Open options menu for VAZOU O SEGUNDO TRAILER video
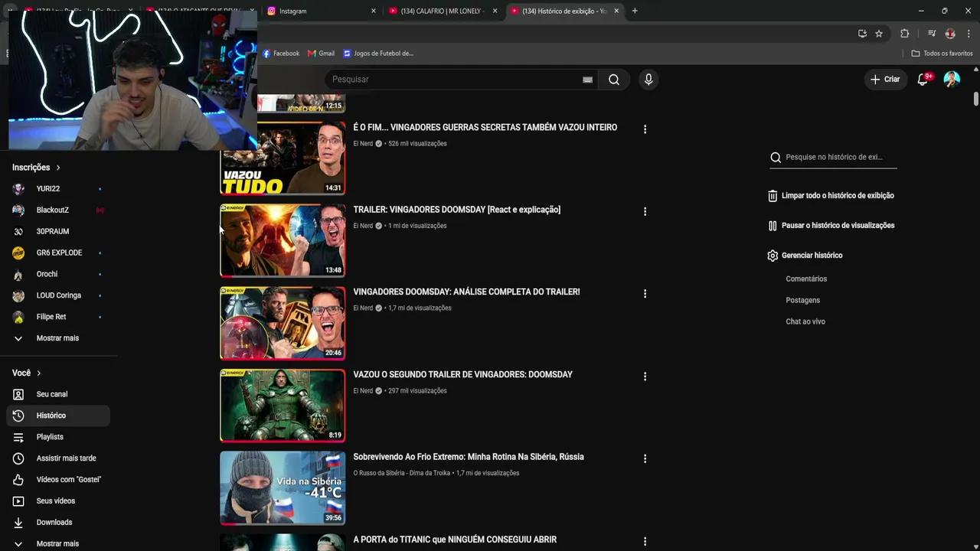This screenshot has width=980, height=551. pos(645,377)
